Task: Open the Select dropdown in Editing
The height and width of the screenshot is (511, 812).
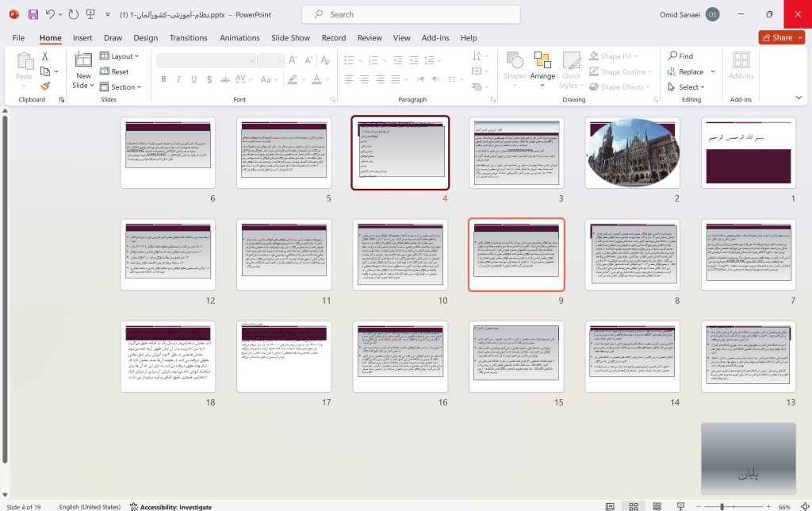Action: [x=686, y=87]
